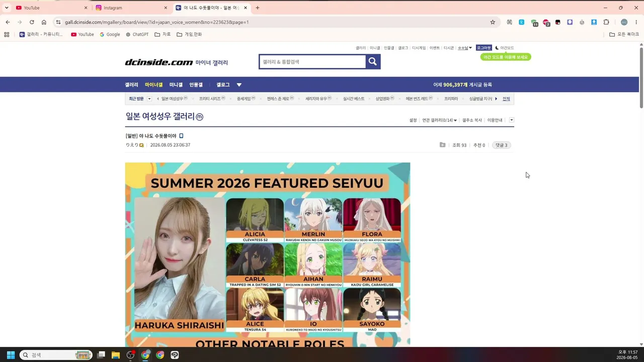Click the 로그아웃 logout button
This screenshot has width=644, height=362.
point(484,48)
